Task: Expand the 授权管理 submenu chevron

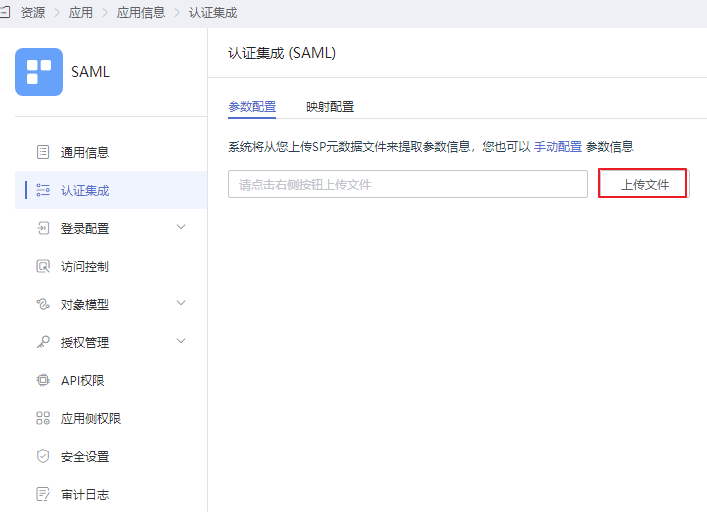Action: (x=181, y=341)
